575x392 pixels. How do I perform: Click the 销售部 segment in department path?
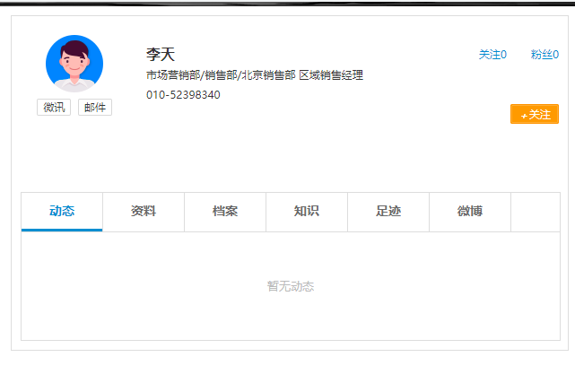pyautogui.click(x=221, y=75)
